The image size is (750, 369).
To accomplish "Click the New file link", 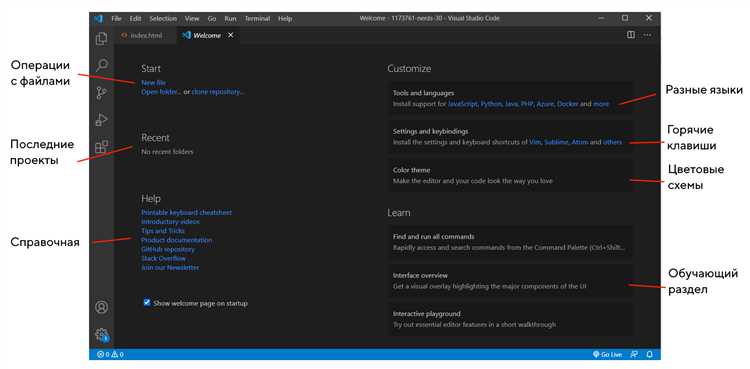I will coord(154,83).
